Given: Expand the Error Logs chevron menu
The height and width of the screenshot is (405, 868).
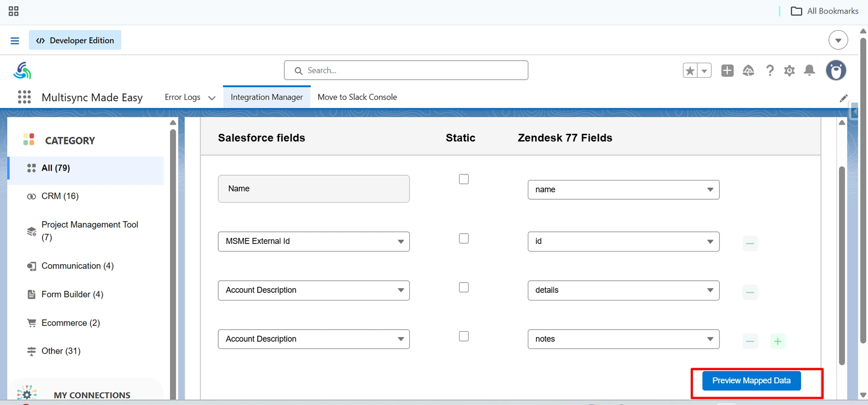Looking at the screenshot, I should pos(212,98).
